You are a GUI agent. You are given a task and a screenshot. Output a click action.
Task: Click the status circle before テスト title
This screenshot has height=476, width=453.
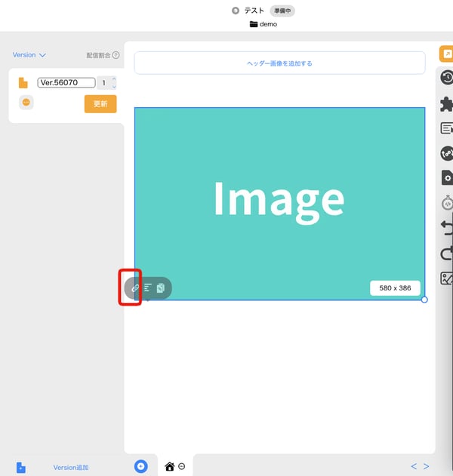[x=236, y=11]
